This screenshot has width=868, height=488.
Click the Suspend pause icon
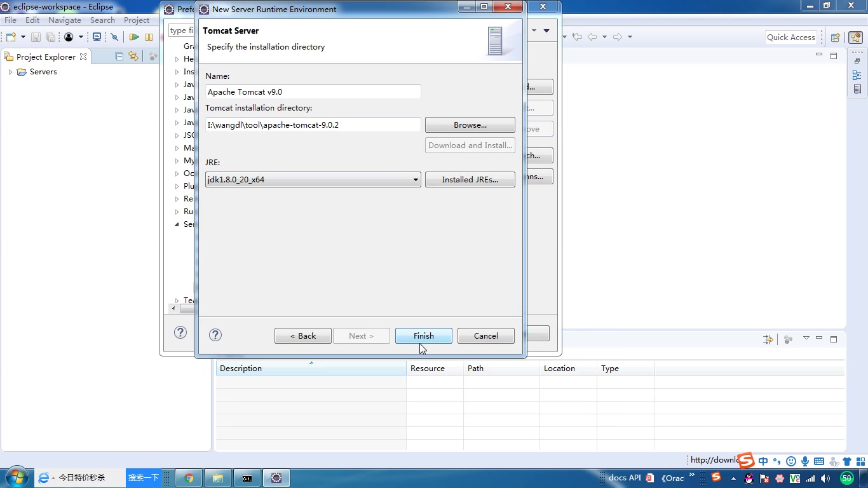tap(149, 37)
